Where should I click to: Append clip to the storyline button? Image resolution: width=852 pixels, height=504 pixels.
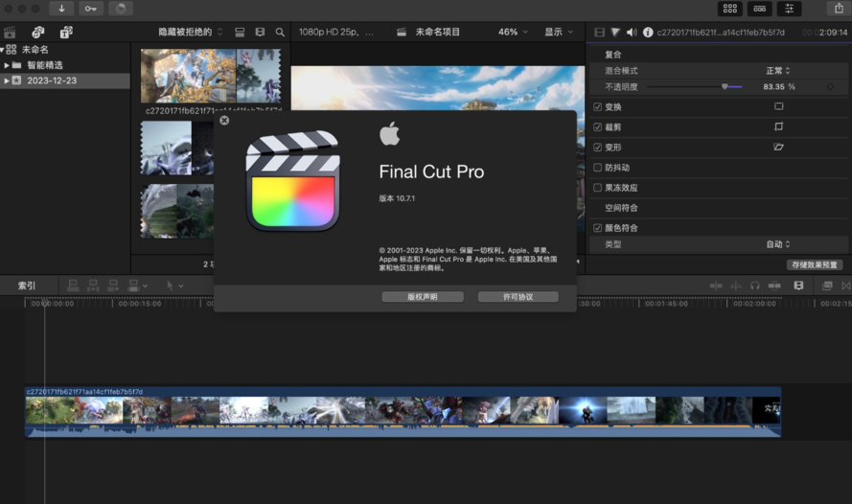click(113, 286)
